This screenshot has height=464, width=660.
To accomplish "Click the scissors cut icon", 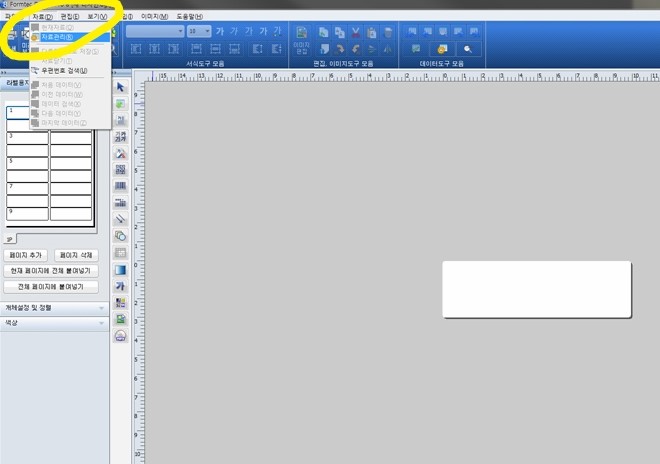I will pyautogui.click(x=355, y=32).
